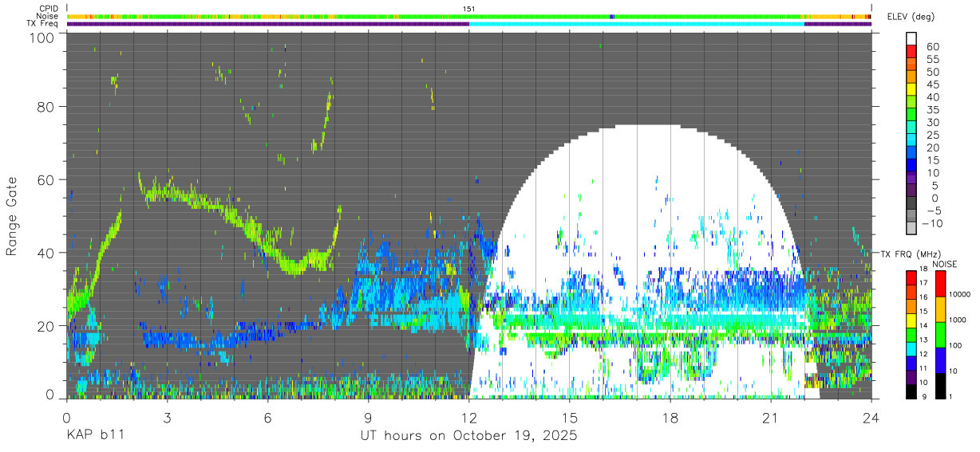980x452 pixels.
Task: Click the 6 tick on the UT hours axis
Action: (x=267, y=418)
